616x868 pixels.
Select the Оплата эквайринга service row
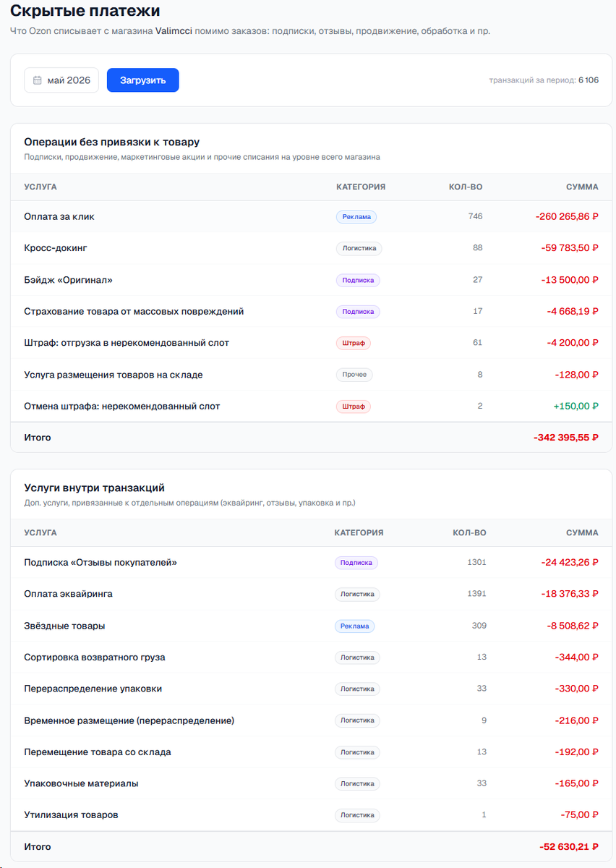(x=311, y=594)
